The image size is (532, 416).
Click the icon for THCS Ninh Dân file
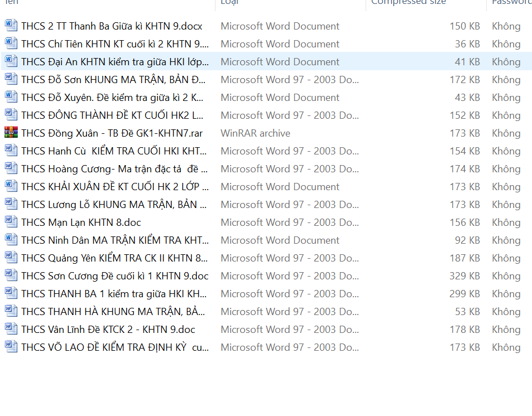11,240
